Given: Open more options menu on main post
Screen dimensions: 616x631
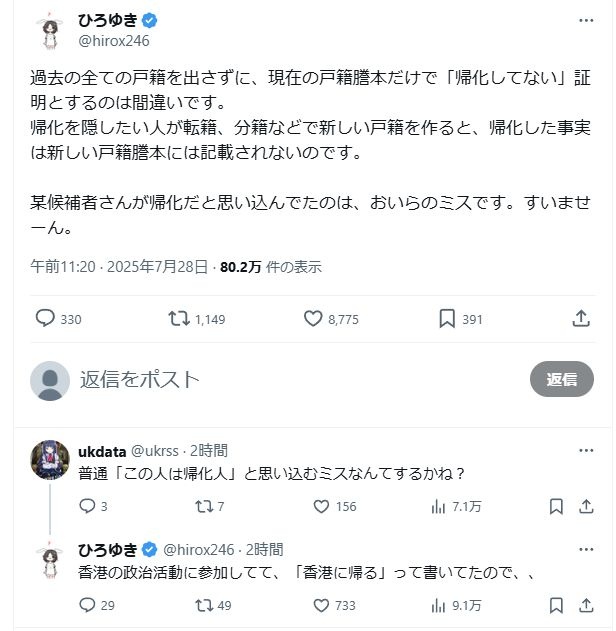Looking at the screenshot, I should (x=585, y=21).
